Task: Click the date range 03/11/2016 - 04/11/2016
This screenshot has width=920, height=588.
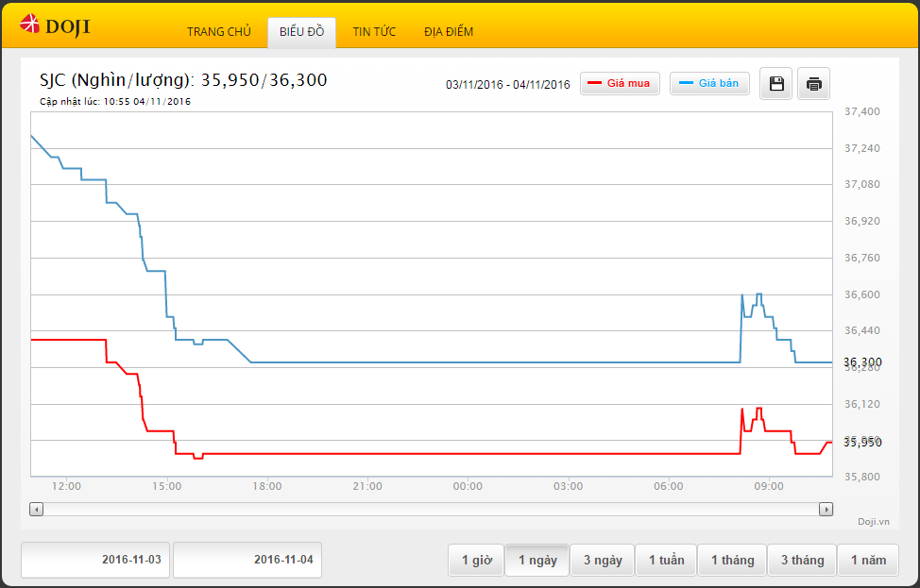Action: 507,84
